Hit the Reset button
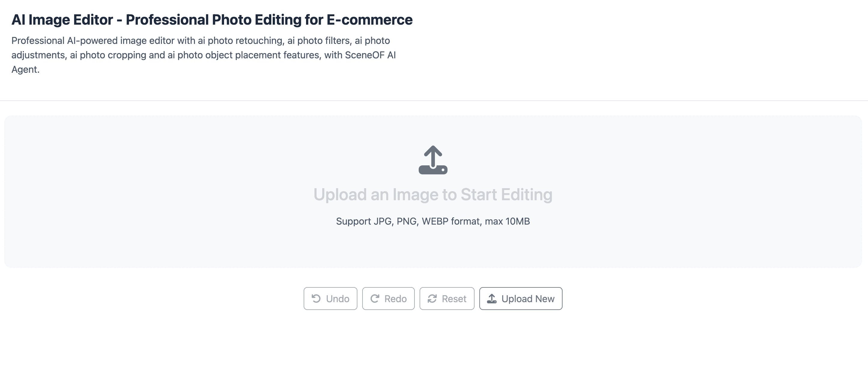Screen dimensions: 868x374 (x=447, y=299)
